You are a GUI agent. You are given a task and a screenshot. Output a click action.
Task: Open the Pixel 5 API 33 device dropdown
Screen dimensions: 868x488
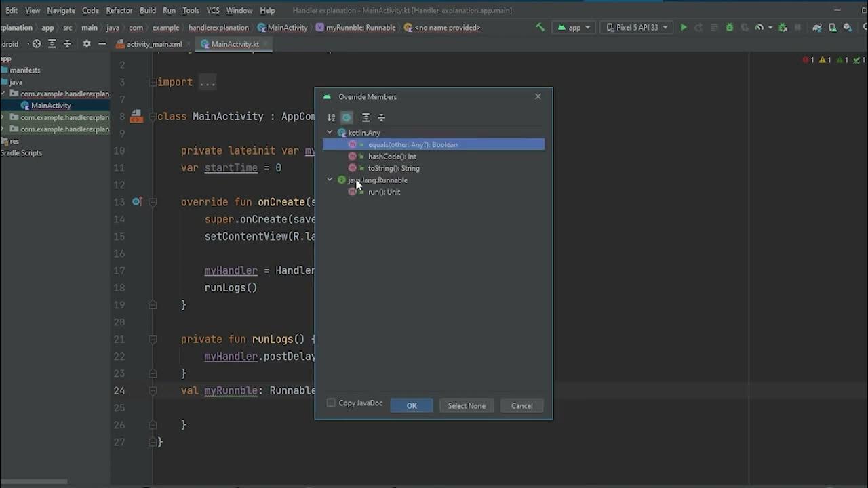pos(637,28)
